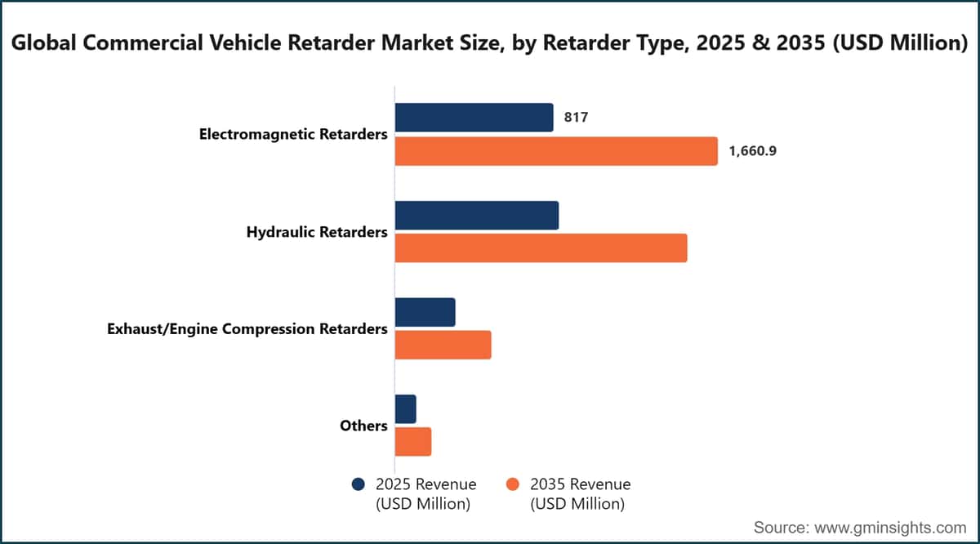The width and height of the screenshot is (980, 544).
Task: Click the Hydraulic Retarders 2035 orange bar
Action: pos(541,248)
